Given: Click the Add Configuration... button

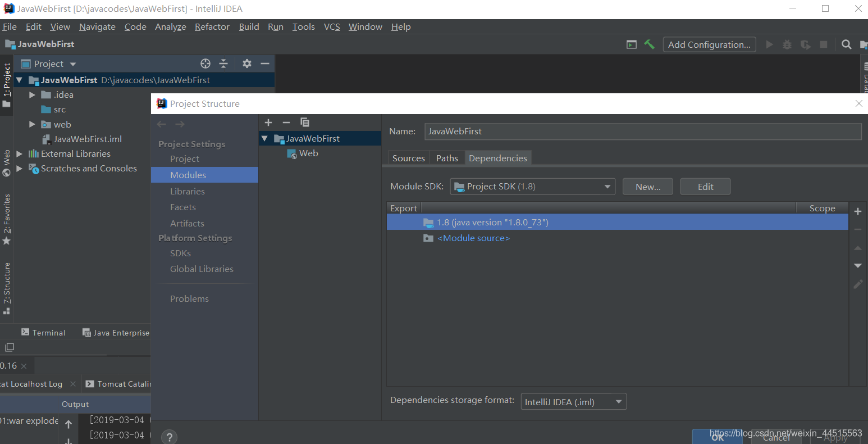Looking at the screenshot, I should 709,44.
